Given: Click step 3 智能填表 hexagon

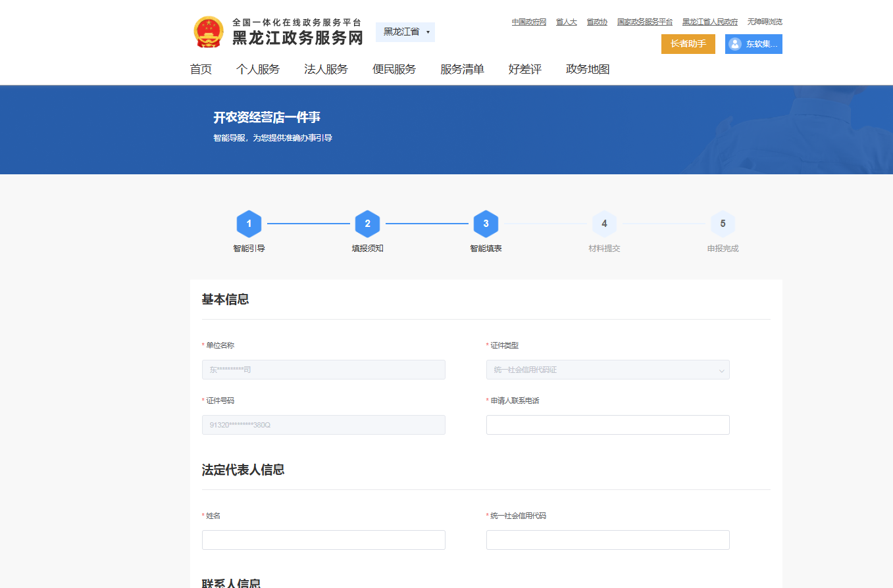Looking at the screenshot, I should pos(486,224).
